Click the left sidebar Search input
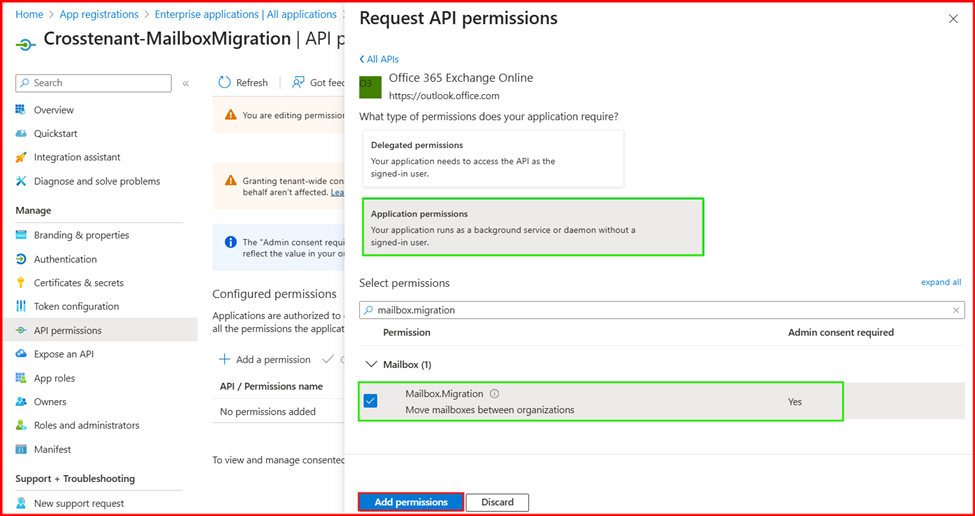 [x=93, y=83]
